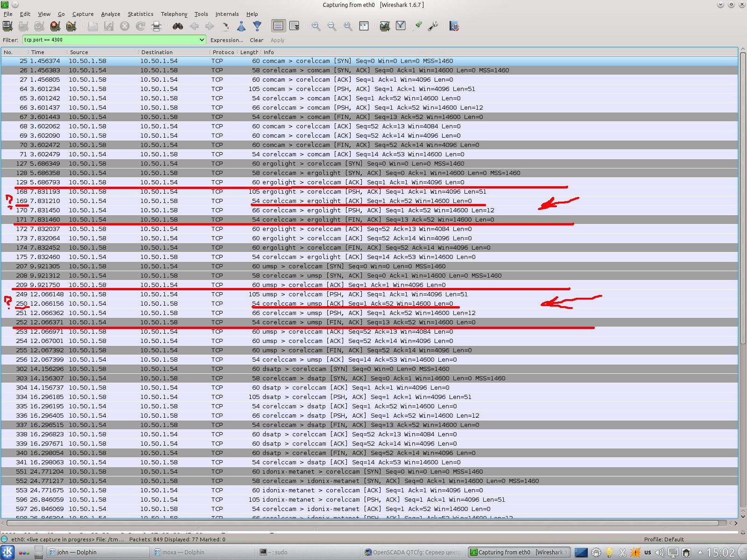Screen dimensions: 747x560
Task: Click the Expression... button
Action: pos(226,40)
